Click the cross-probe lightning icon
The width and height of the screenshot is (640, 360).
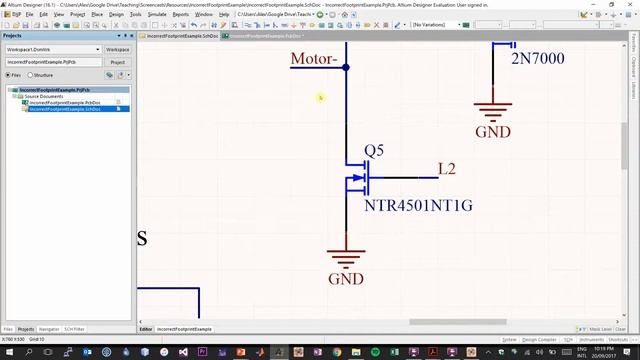coord(223,25)
